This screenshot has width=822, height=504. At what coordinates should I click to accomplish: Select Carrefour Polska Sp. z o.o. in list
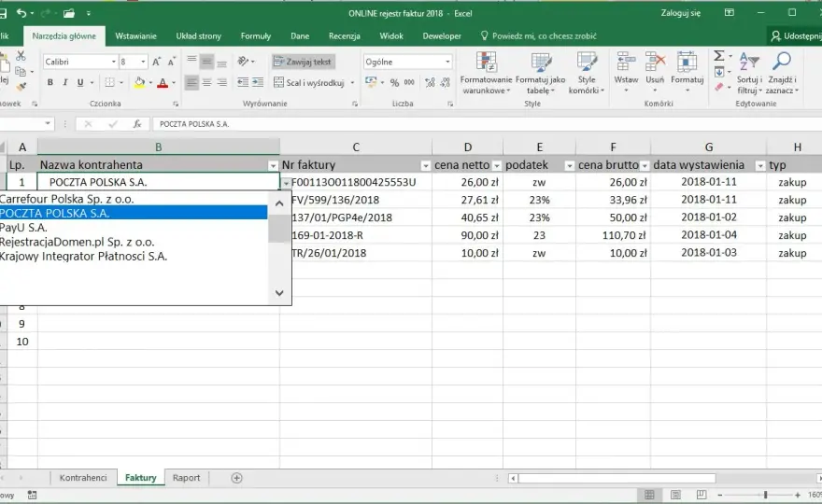pos(134,199)
